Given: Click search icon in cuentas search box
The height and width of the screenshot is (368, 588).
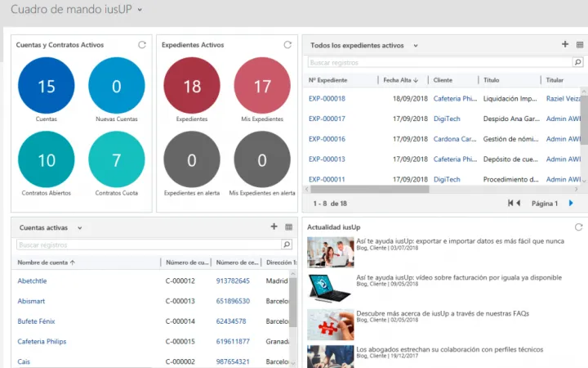Looking at the screenshot, I should coord(286,245).
